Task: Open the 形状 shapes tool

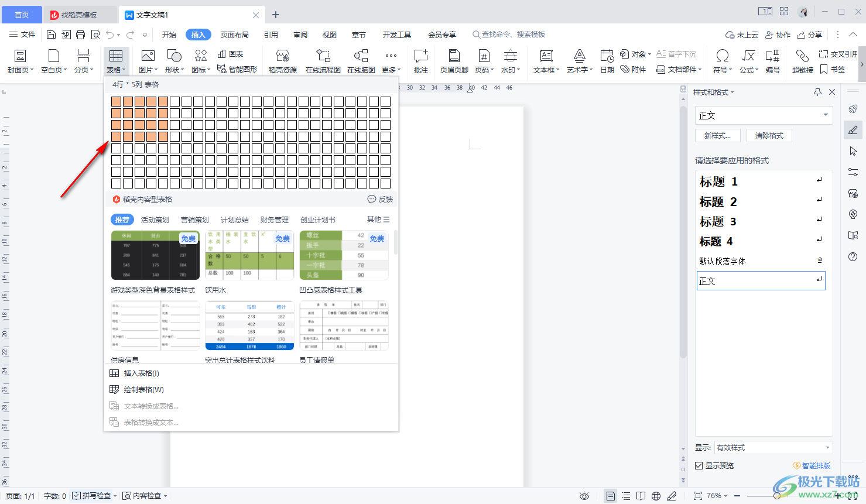Action: pyautogui.click(x=174, y=61)
